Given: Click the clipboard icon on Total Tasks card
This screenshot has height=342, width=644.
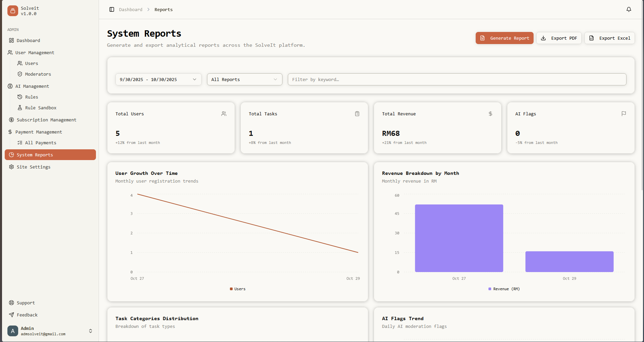Looking at the screenshot, I should [357, 114].
